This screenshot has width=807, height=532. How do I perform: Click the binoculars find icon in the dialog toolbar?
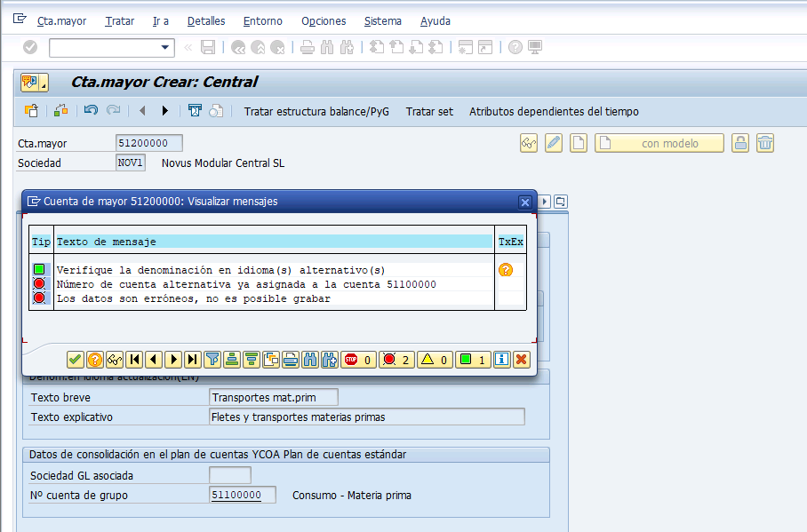310,360
